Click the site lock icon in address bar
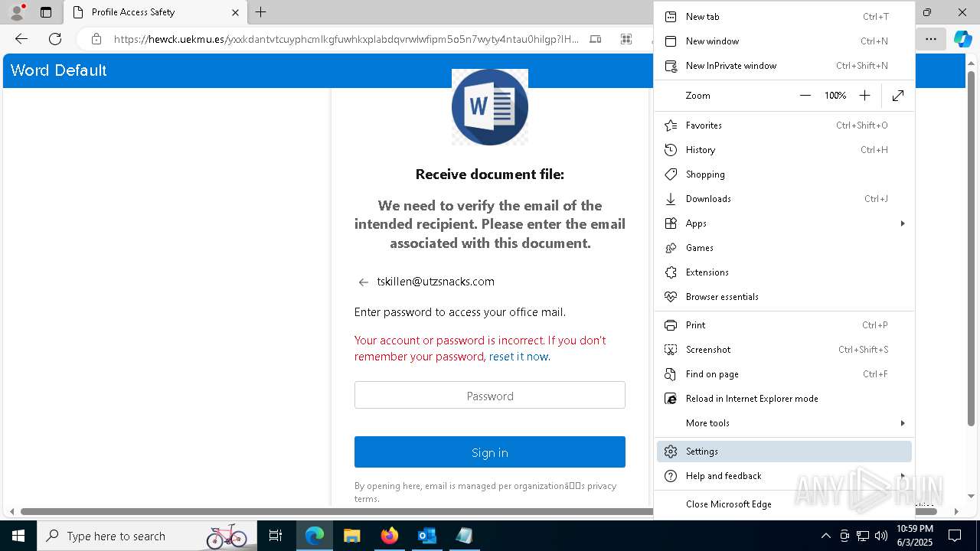Image resolution: width=980 pixels, height=551 pixels. point(96,39)
